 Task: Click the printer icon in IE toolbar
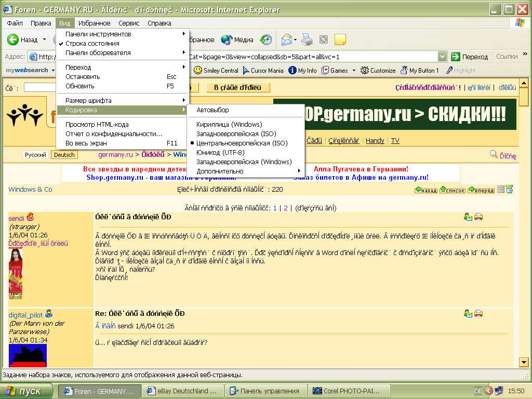(307, 39)
